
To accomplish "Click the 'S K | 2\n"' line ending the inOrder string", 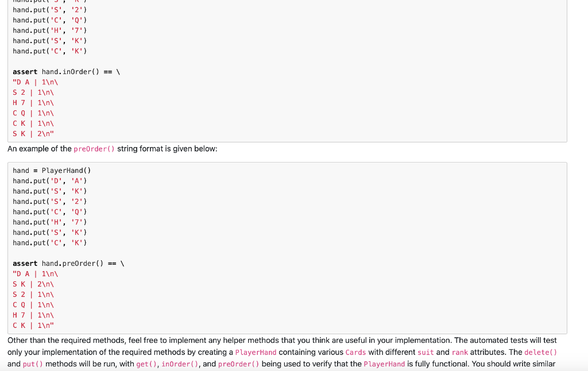I will pos(33,134).
